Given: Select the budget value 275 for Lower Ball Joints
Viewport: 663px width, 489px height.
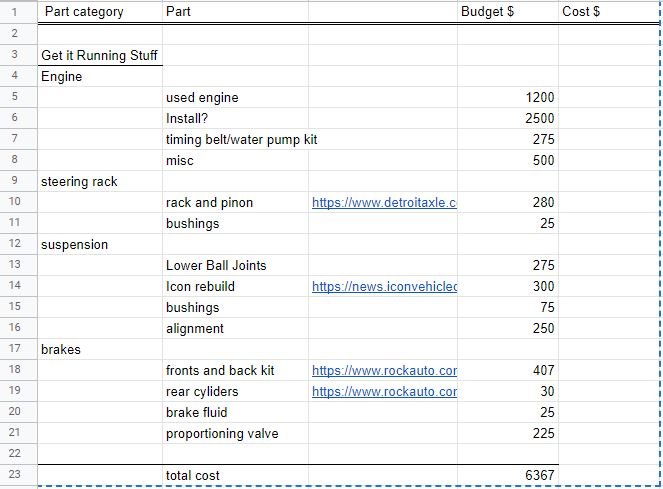Looking at the screenshot, I should [508, 265].
